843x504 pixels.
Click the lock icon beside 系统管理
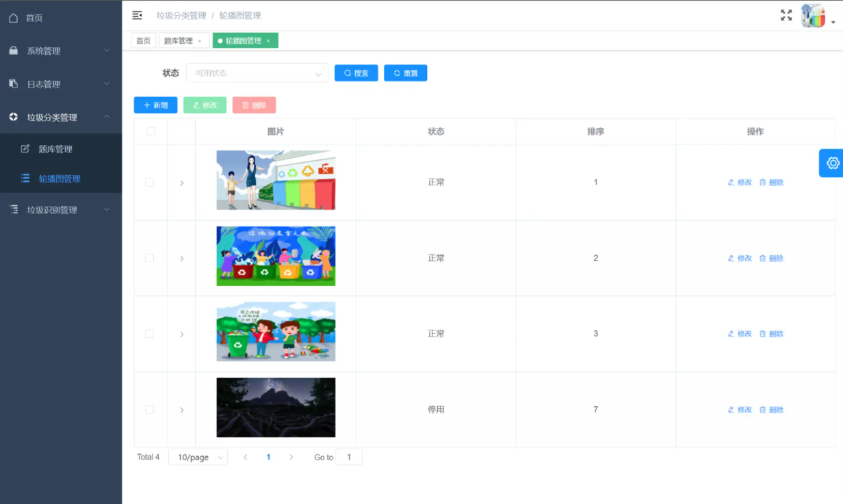pyautogui.click(x=14, y=51)
